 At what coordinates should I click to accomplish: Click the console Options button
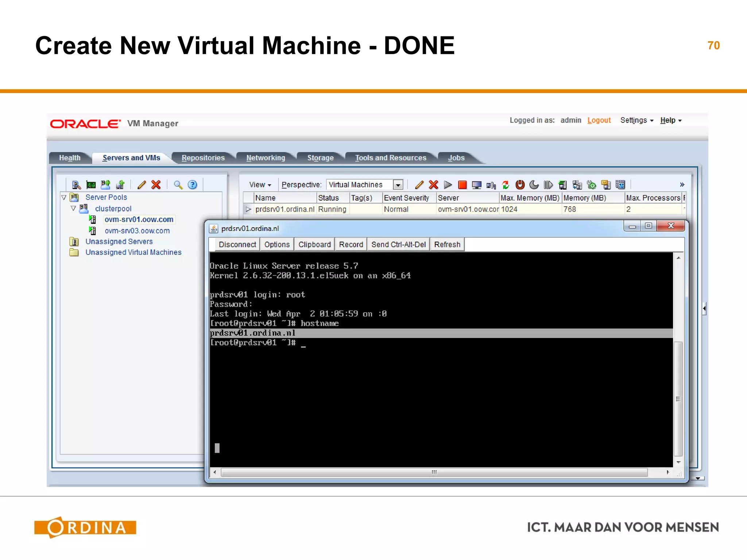[277, 244]
